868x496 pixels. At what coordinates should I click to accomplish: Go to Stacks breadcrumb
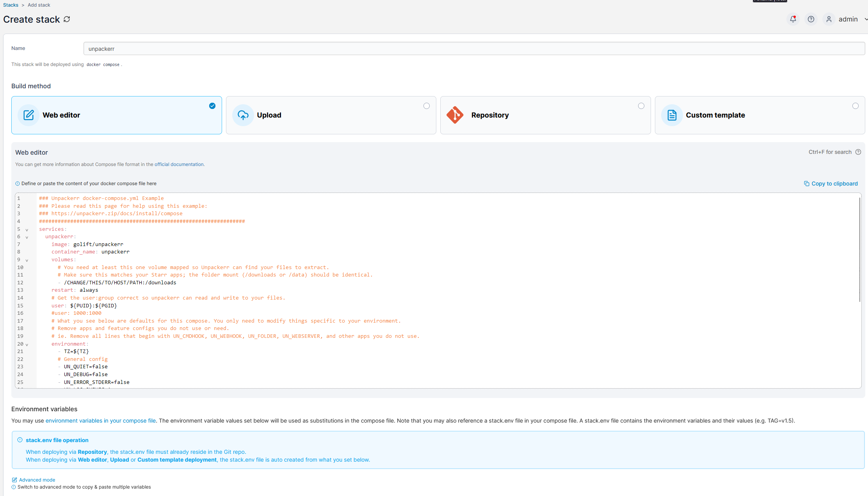tap(11, 5)
